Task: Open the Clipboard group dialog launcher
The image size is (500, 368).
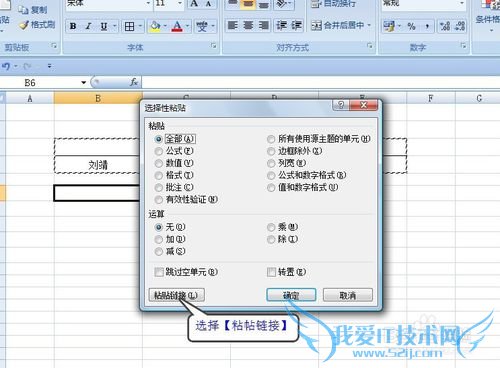Action: [x=54, y=46]
